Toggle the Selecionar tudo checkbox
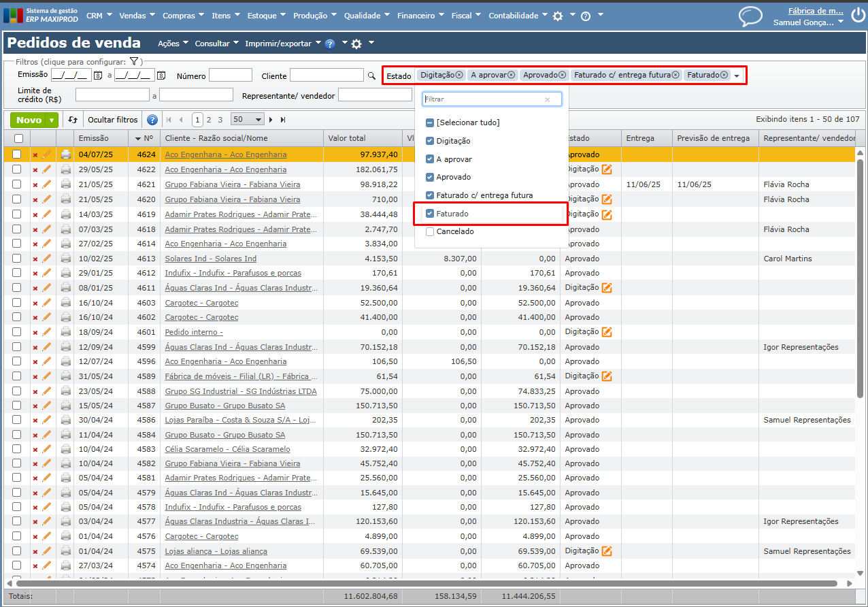This screenshot has width=868, height=607. pyautogui.click(x=430, y=122)
